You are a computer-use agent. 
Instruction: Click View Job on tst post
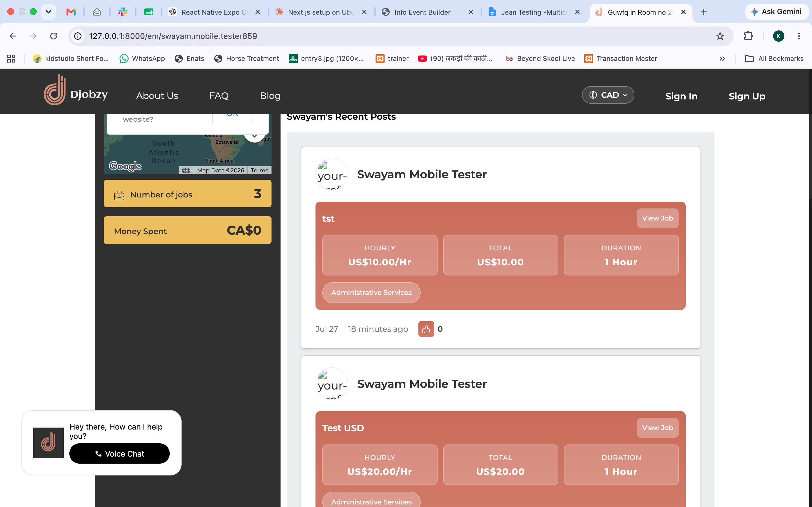[x=657, y=218]
